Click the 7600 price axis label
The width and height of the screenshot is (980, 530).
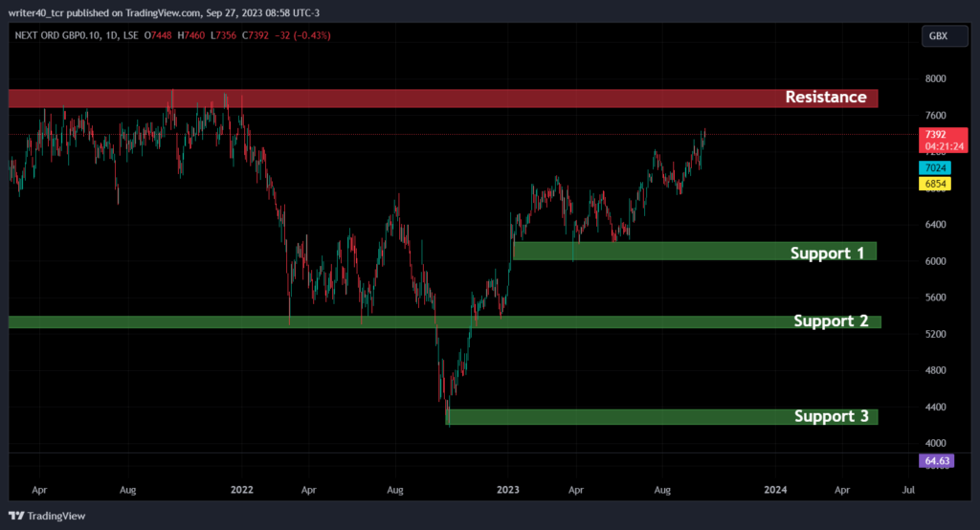pos(936,116)
